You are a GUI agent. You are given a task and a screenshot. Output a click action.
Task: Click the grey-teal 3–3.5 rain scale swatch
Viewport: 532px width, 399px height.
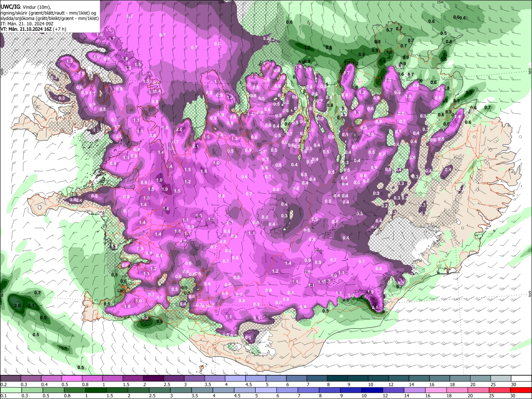tap(180, 390)
